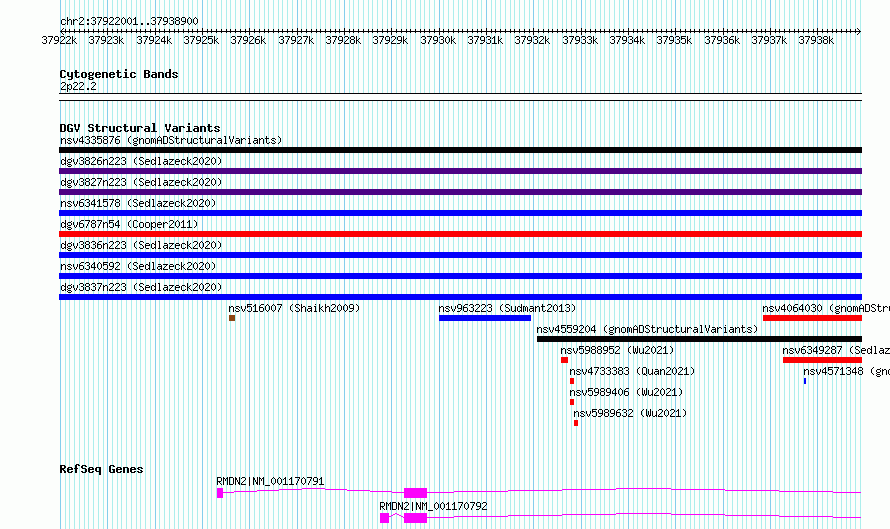Open the dgv3826n223 (Sedlazeck2020) label
Viewport: 890px width, 529px height.
point(141,161)
